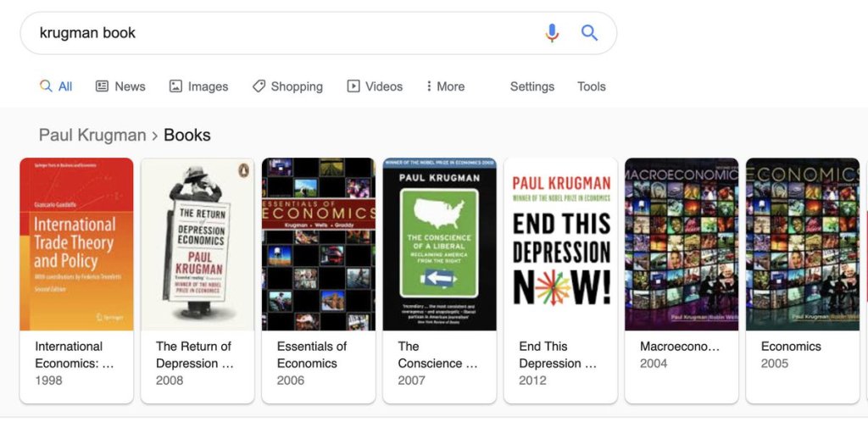The width and height of the screenshot is (868, 428).
Task: Click the Economics 2005 book title
Action: 791,347
